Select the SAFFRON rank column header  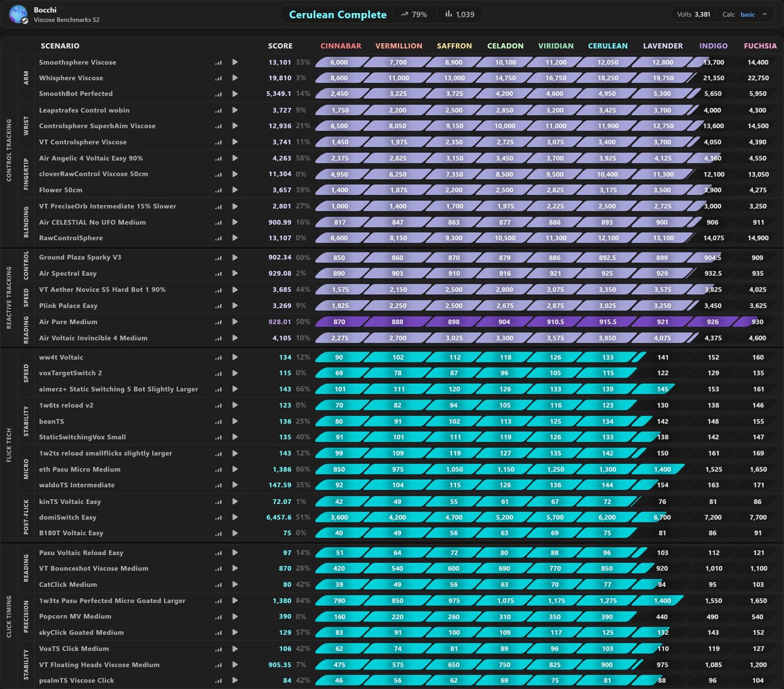click(454, 46)
